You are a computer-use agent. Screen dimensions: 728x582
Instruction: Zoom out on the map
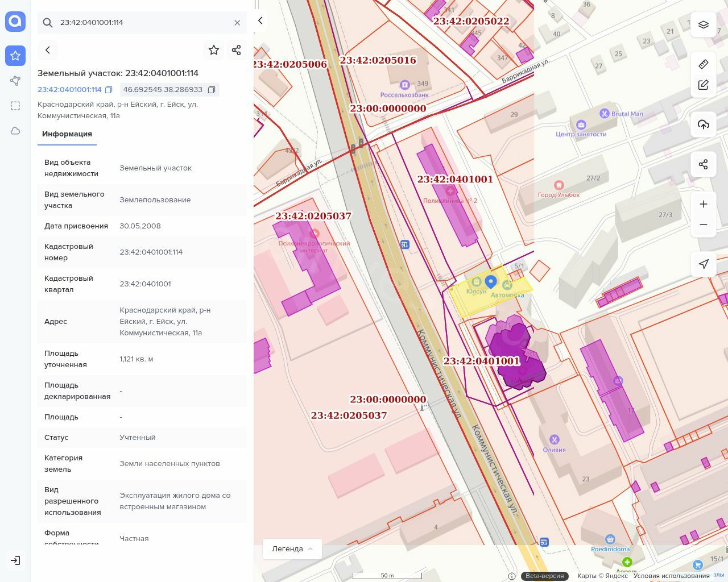pyautogui.click(x=704, y=225)
